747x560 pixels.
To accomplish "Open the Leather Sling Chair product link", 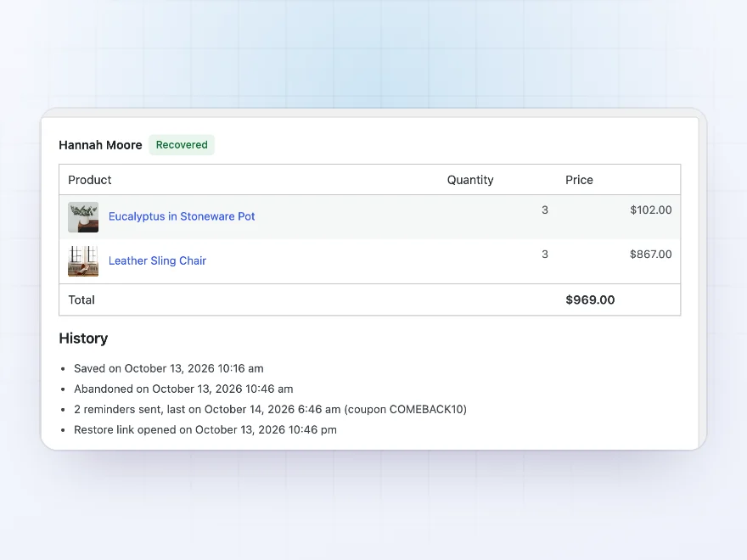I will tap(157, 260).
